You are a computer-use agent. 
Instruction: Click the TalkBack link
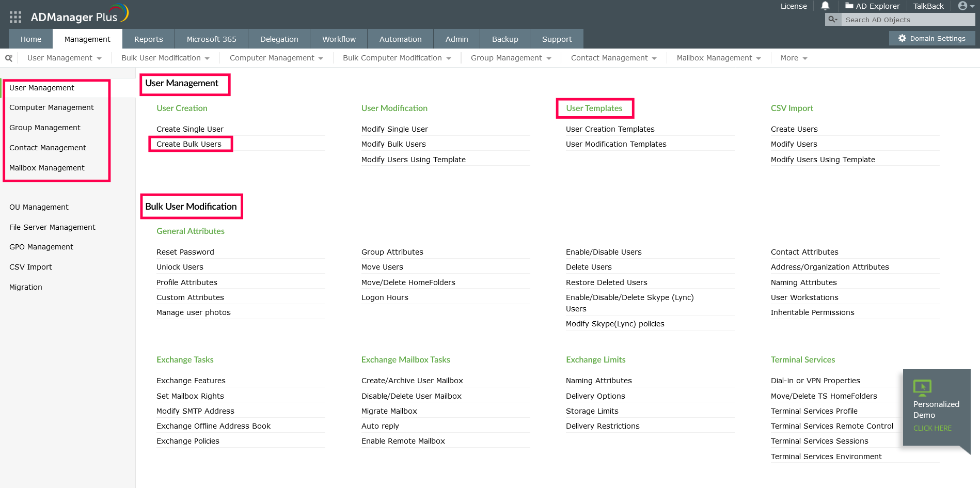tap(928, 6)
